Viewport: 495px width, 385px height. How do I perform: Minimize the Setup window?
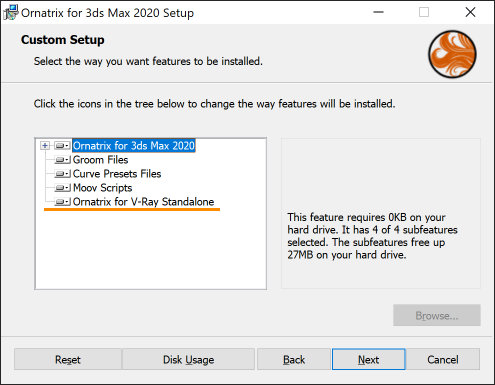point(378,12)
